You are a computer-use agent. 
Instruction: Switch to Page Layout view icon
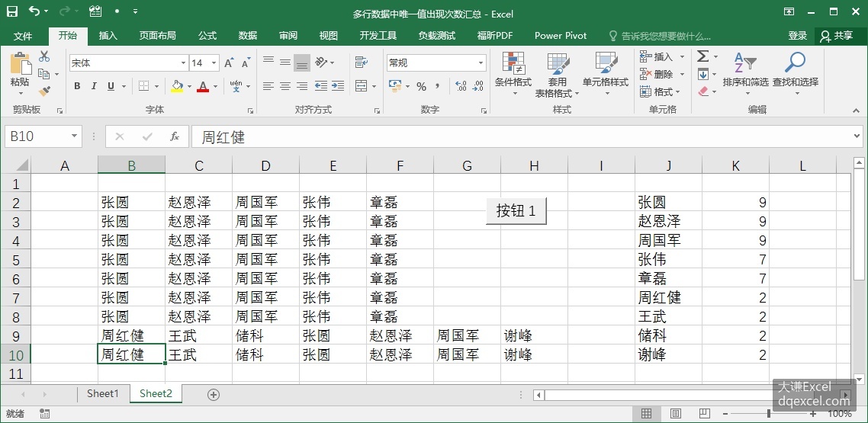click(675, 414)
